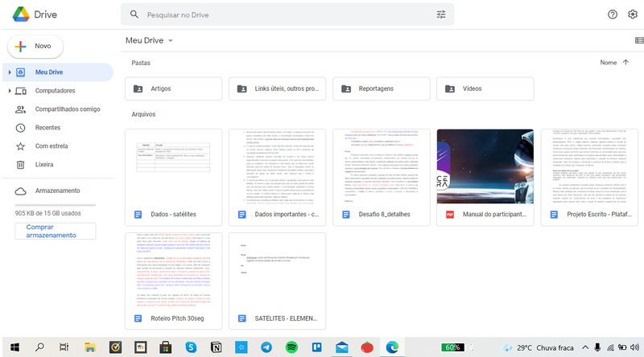Select the Artigos folder
Screen dimensions: 644x357
173,88
